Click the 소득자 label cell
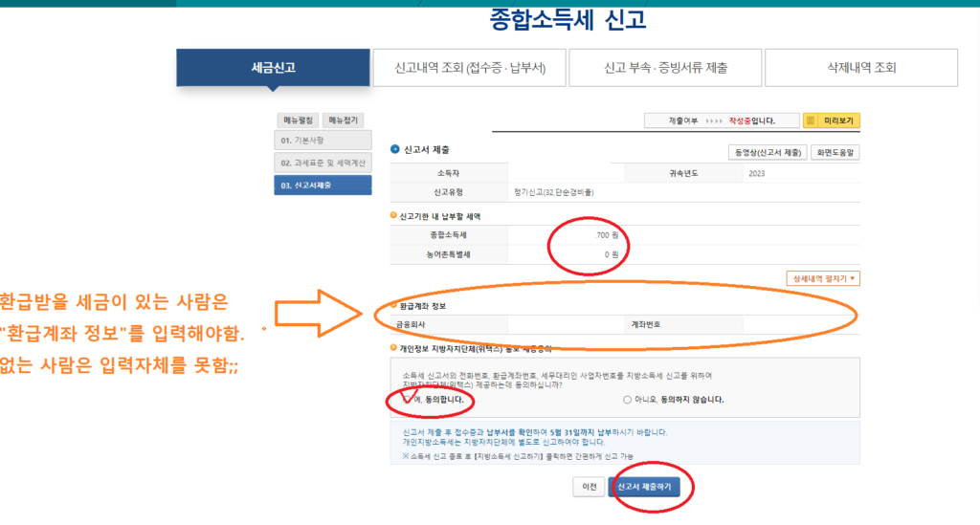The image size is (980, 525). 449,173
